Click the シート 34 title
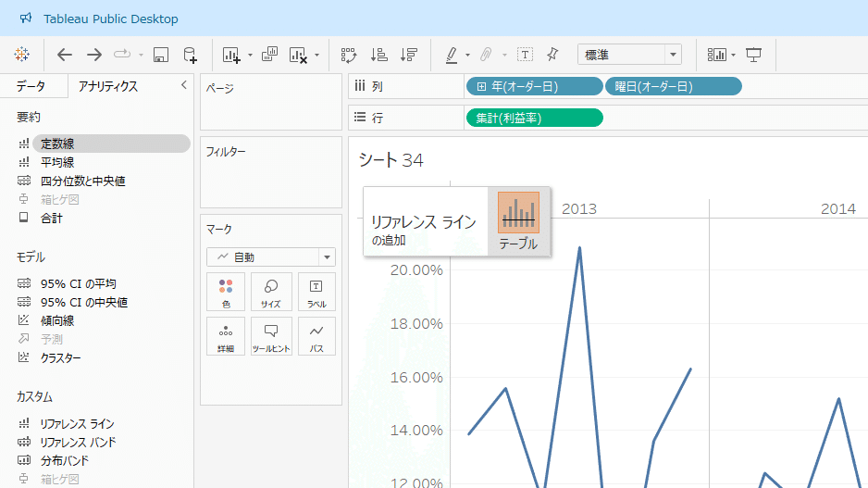 [x=391, y=160]
